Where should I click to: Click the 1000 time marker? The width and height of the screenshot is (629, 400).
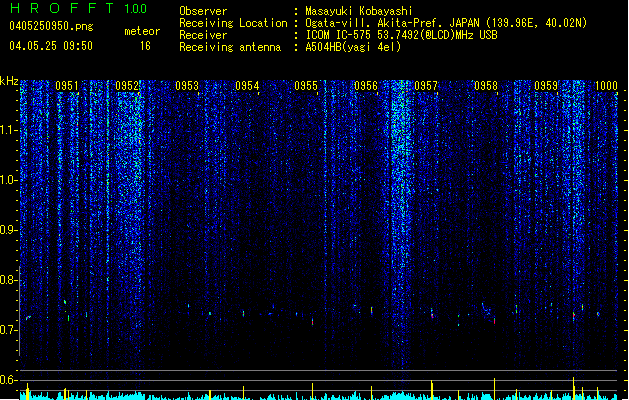point(606,86)
